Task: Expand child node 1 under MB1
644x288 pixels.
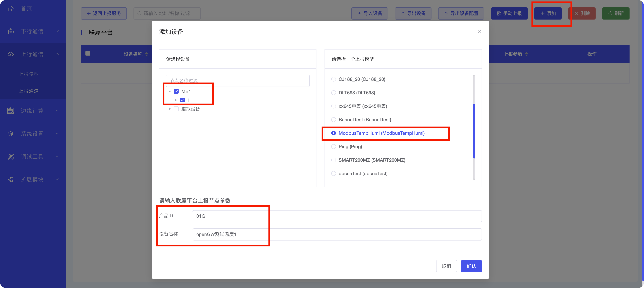Action: 176,100
